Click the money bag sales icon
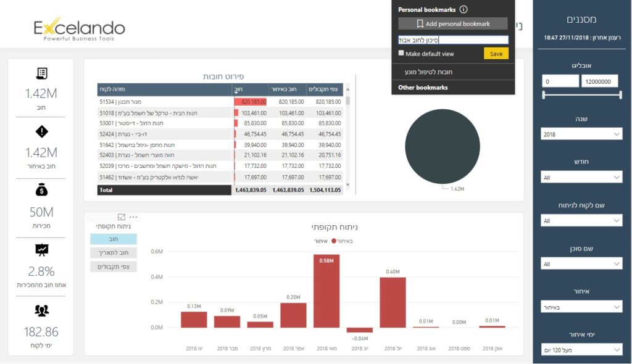The height and width of the screenshot is (364, 632). [41, 191]
